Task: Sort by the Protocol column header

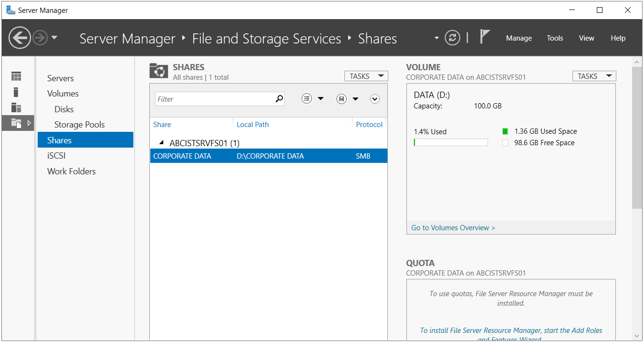Action: click(369, 125)
